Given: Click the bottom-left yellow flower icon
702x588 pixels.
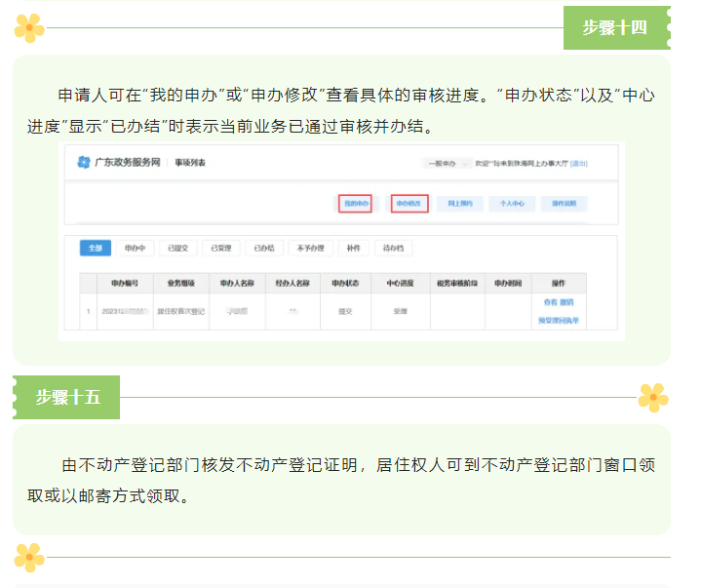Looking at the screenshot, I should [29, 558].
